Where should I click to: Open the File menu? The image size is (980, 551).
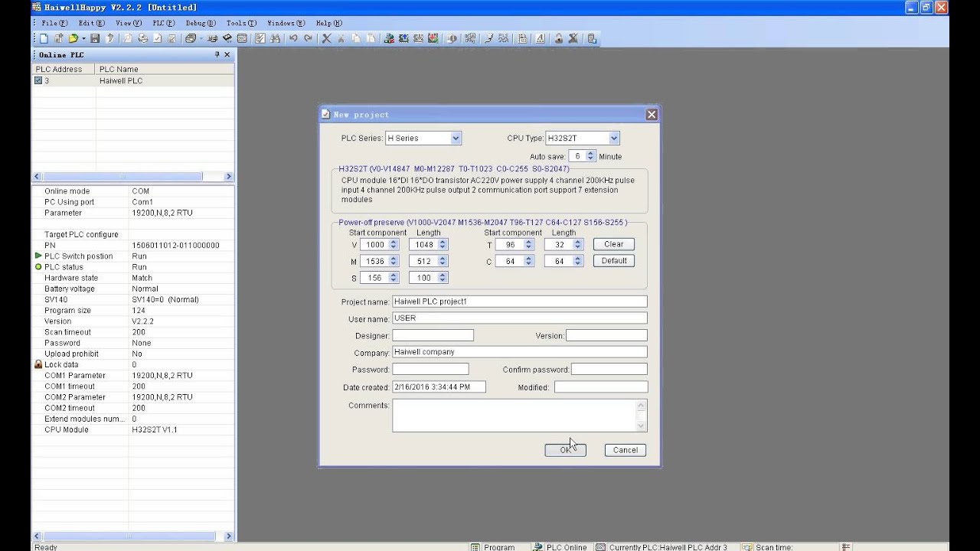[x=55, y=23]
